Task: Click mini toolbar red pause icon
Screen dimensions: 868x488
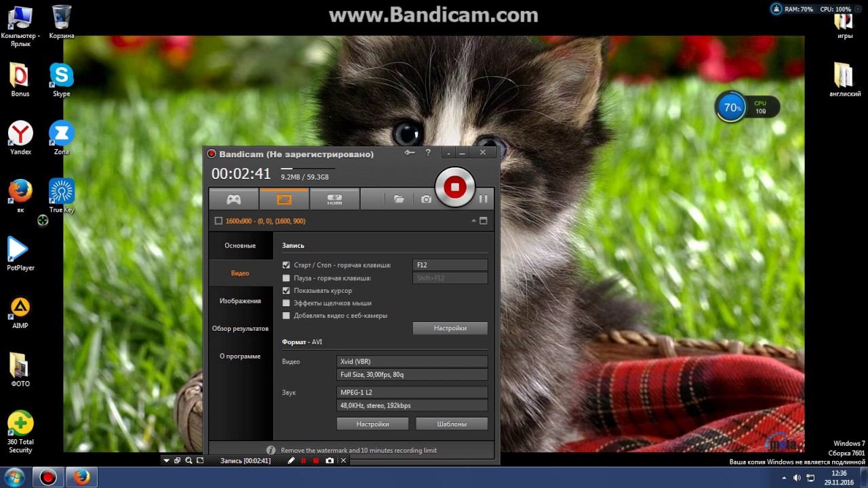Action: pyautogui.click(x=304, y=461)
